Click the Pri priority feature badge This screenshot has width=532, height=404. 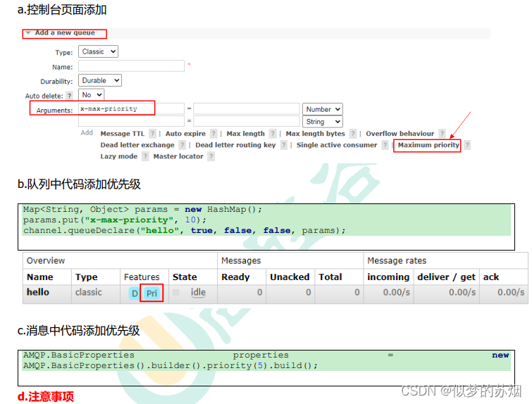[x=151, y=293]
